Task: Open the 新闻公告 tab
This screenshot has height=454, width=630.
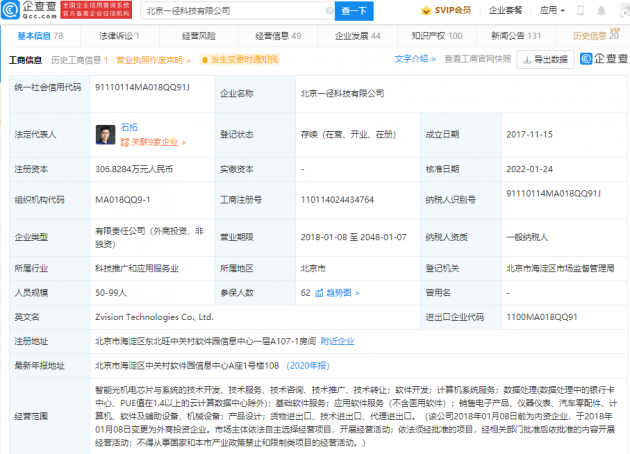Action: pos(516,36)
